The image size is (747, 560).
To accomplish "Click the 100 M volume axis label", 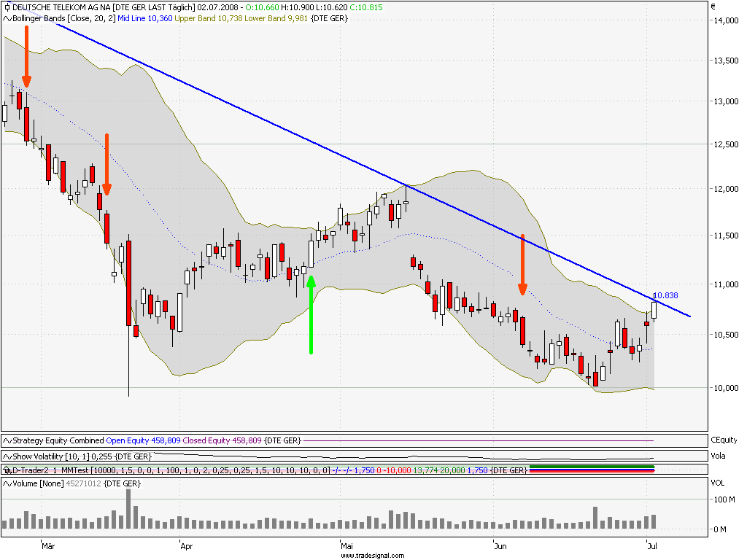I will [724, 499].
